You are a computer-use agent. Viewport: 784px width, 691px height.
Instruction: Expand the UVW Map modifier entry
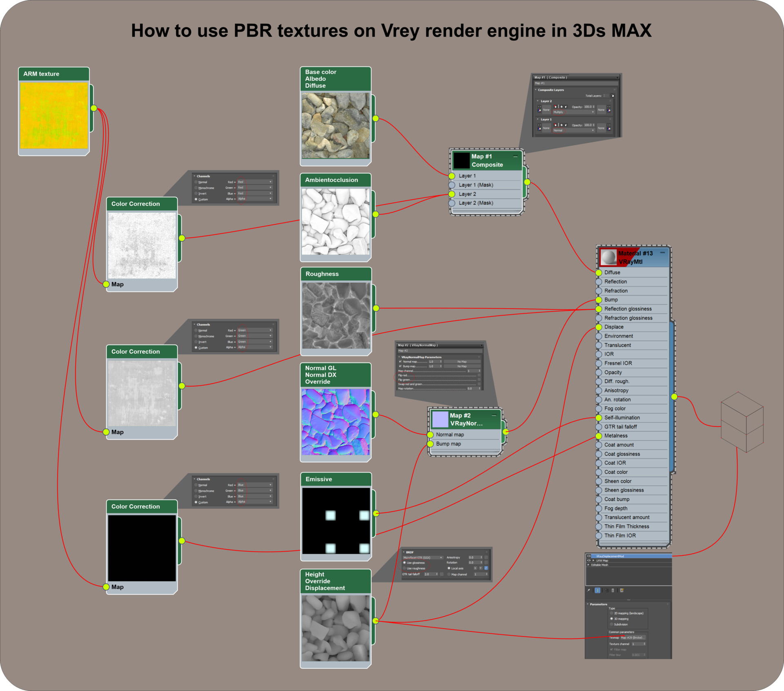click(x=593, y=560)
